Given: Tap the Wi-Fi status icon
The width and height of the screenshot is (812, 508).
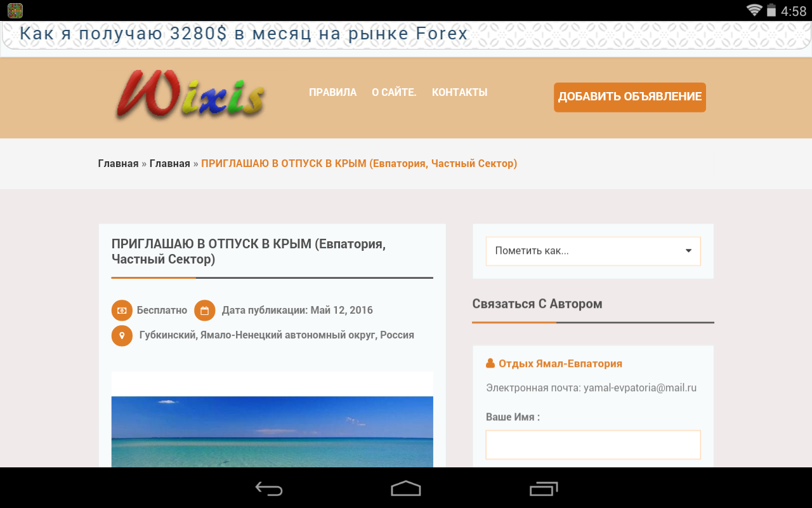Looking at the screenshot, I should click(x=754, y=10).
